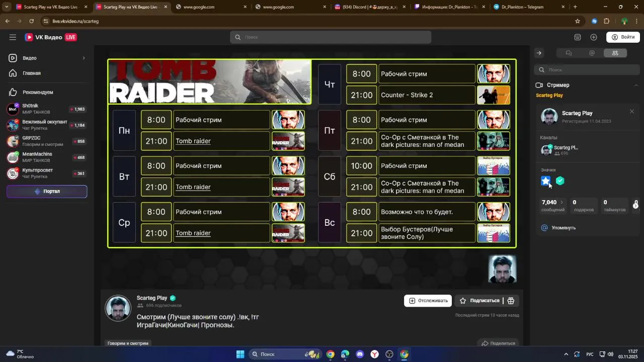Image resolution: width=644 pixels, height=362 pixels.
Task: Click the verified checkmark by the Scarteg Play title
Action: pos(173,298)
